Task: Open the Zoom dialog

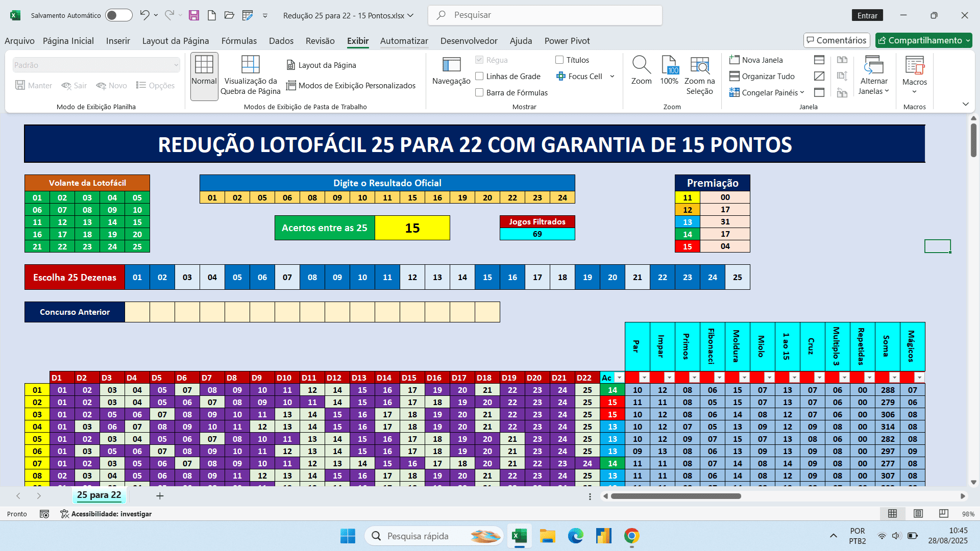Action: pyautogui.click(x=641, y=71)
